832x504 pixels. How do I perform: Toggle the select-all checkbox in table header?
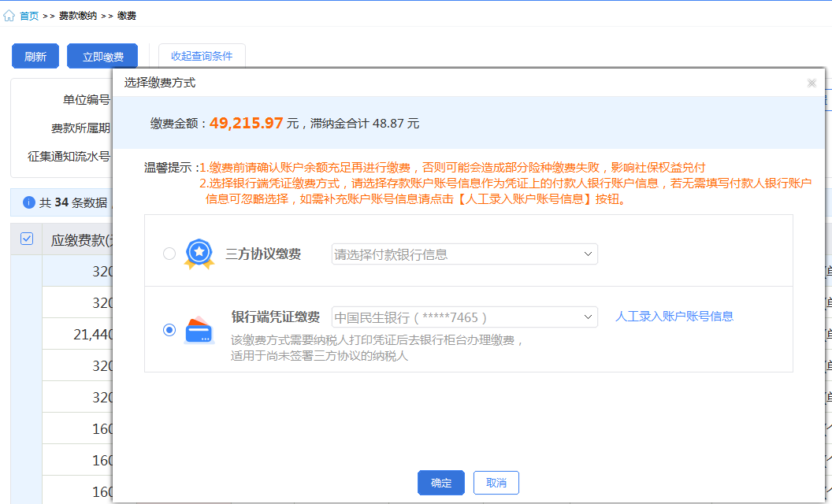tap(27, 239)
